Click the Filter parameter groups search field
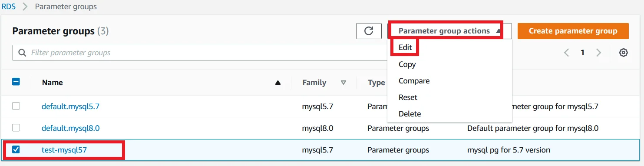 click(x=200, y=53)
